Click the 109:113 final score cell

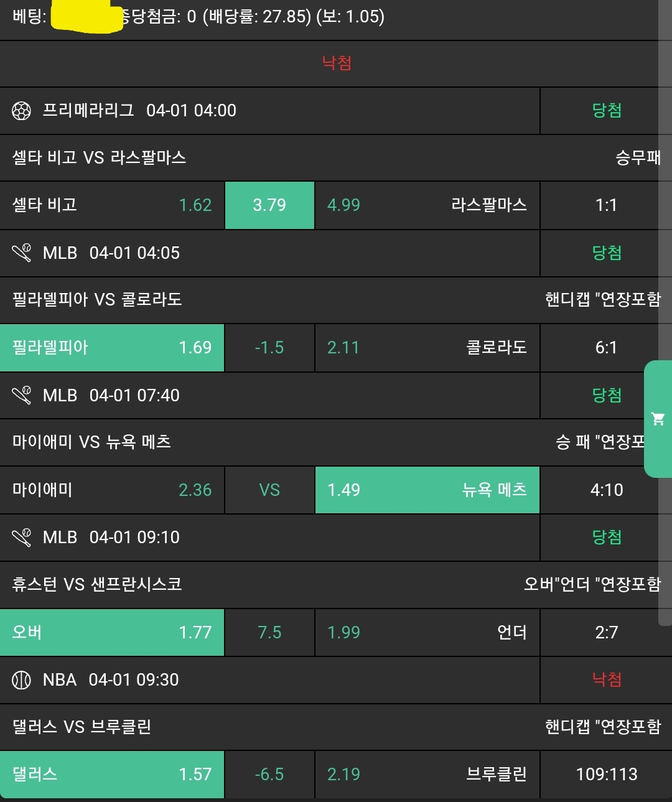click(x=606, y=774)
